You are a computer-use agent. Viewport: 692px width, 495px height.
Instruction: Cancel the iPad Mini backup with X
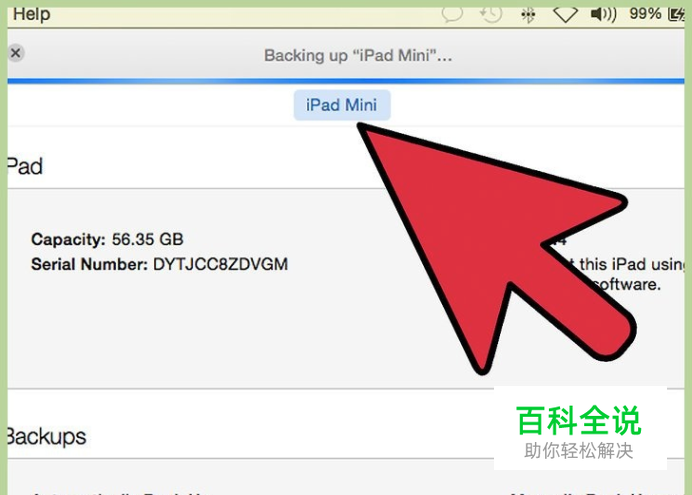click(16, 53)
